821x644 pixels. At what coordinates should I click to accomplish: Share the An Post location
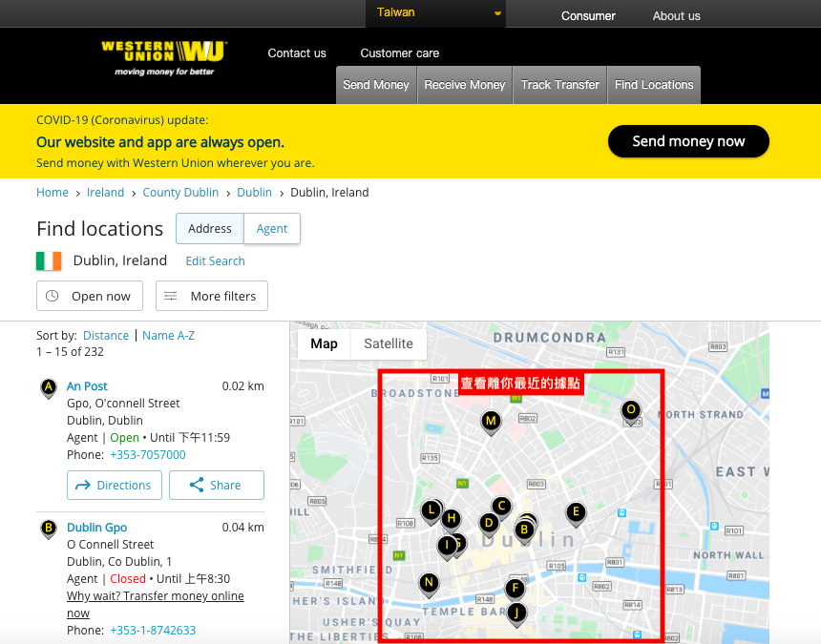coord(217,485)
